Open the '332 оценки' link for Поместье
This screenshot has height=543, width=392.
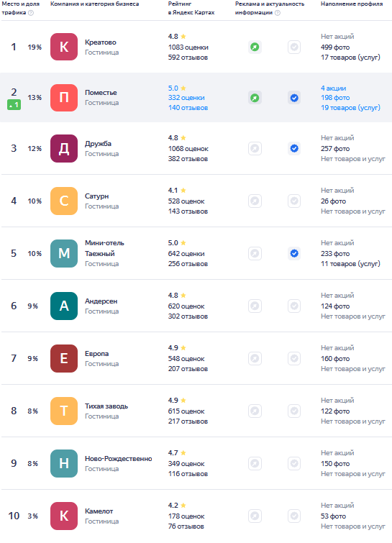tap(186, 98)
